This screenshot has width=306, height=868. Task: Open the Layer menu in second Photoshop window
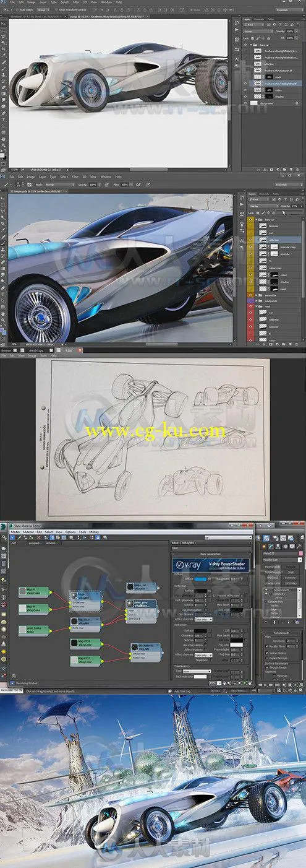coord(42,177)
